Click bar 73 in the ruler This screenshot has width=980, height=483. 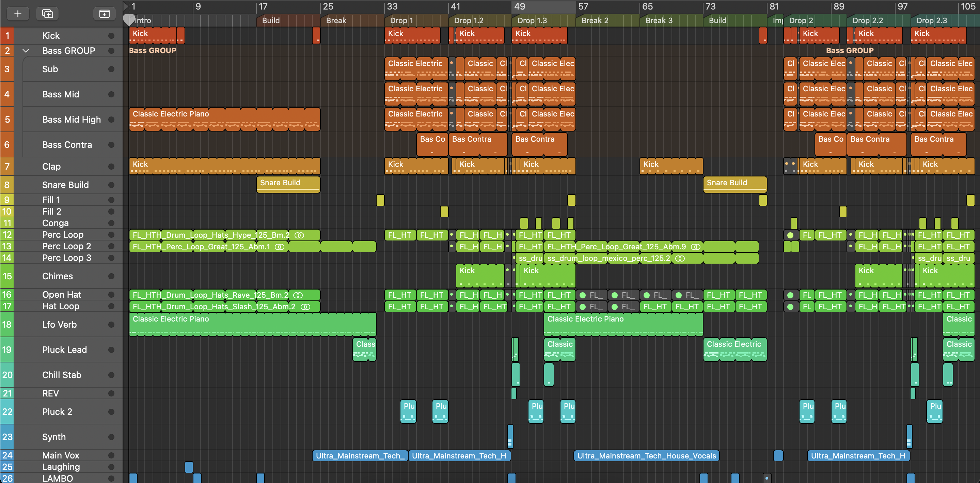tap(710, 6)
